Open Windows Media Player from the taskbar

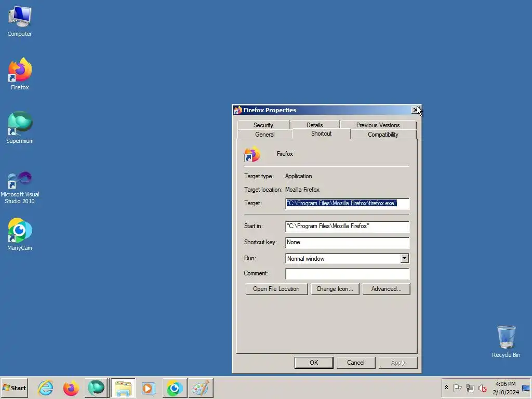[149, 388]
